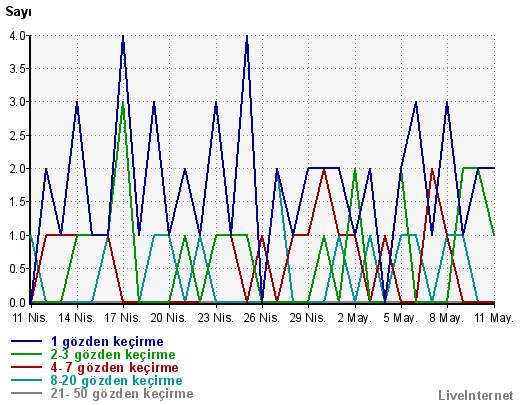The image size is (520, 405).
Task: Click the '21-50 gözden keçirme' legend label
Action: pyautogui.click(x=122, y=394)
